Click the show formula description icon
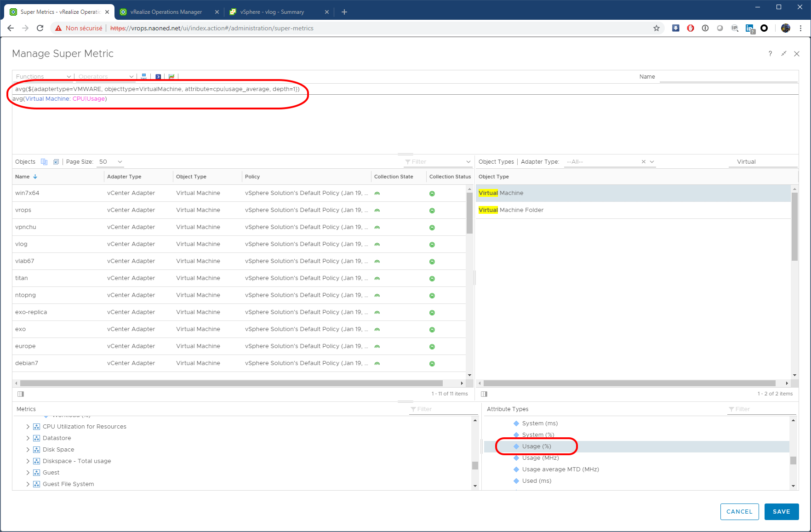Viewport: 811px width, 532px height. coord(158,77)
